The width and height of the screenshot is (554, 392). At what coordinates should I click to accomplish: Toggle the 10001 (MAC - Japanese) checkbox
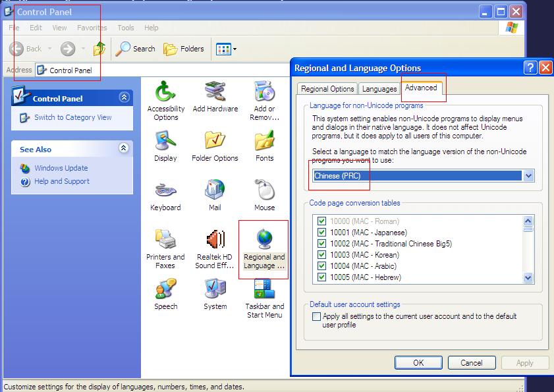(x=321, y=232)
